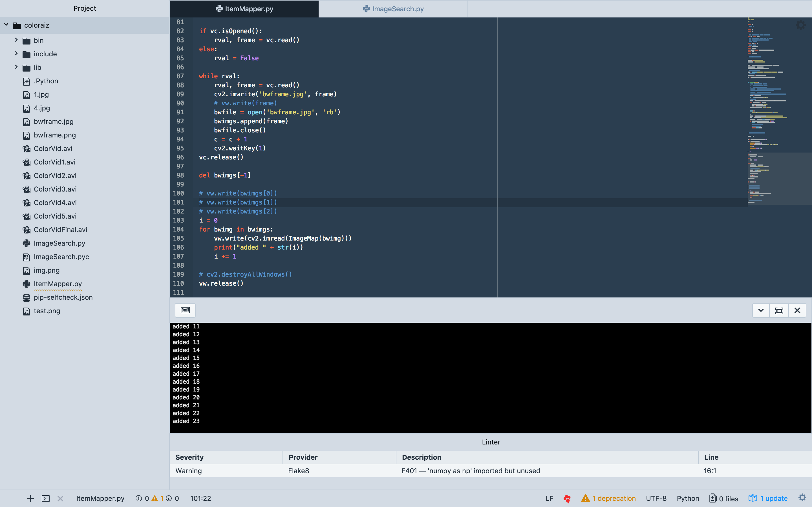Open Python grammar selector in status bar

[x=688, y=498]
